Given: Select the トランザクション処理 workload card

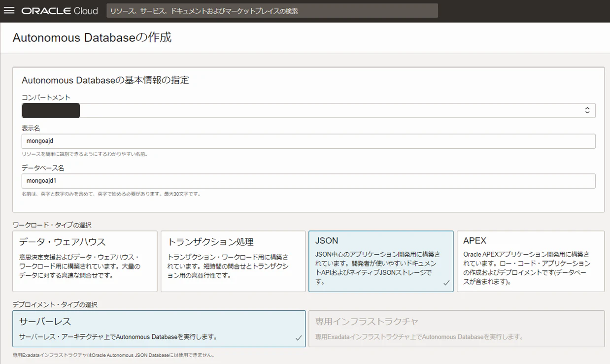Looking at the screenshot, I should [233, 262].
